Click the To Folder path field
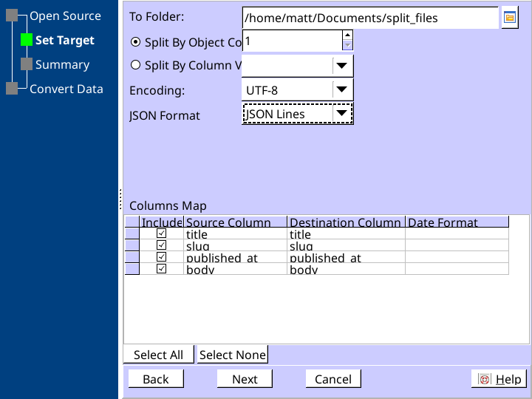 coord(369,18)
